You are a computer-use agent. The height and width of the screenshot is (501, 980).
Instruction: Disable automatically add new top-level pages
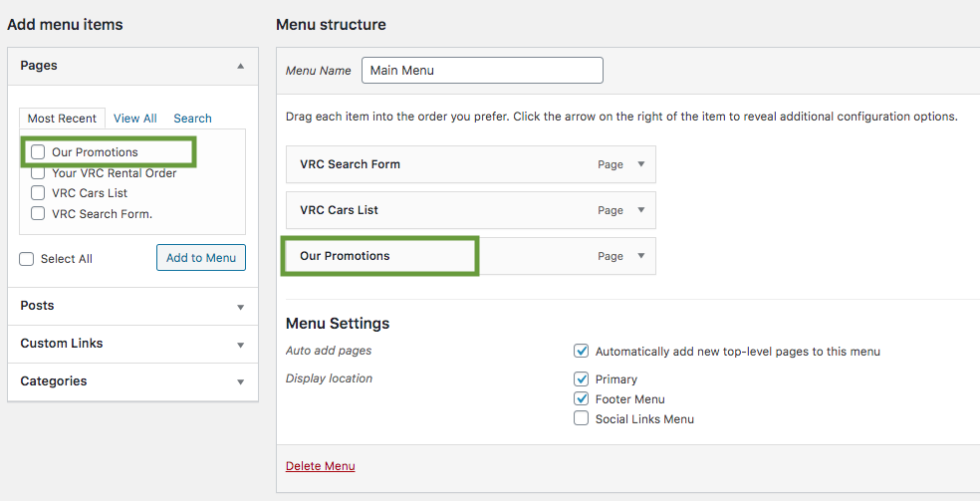tap(582, 351)
